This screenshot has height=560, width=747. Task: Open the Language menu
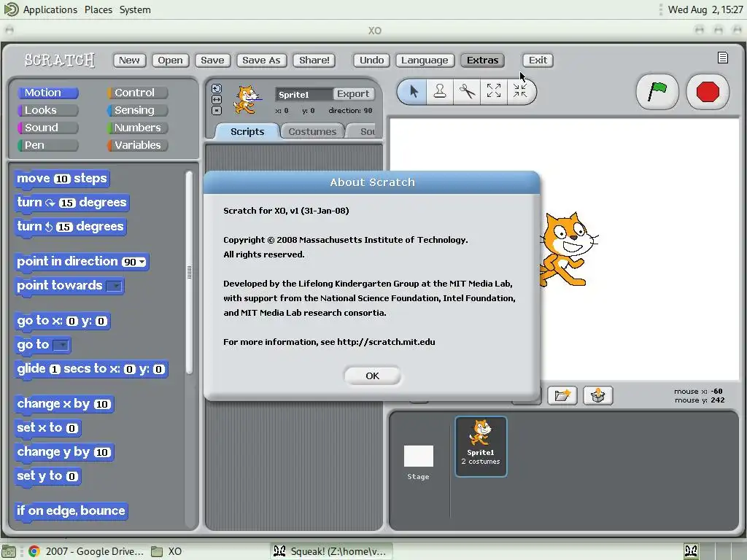tap(425, 60)
